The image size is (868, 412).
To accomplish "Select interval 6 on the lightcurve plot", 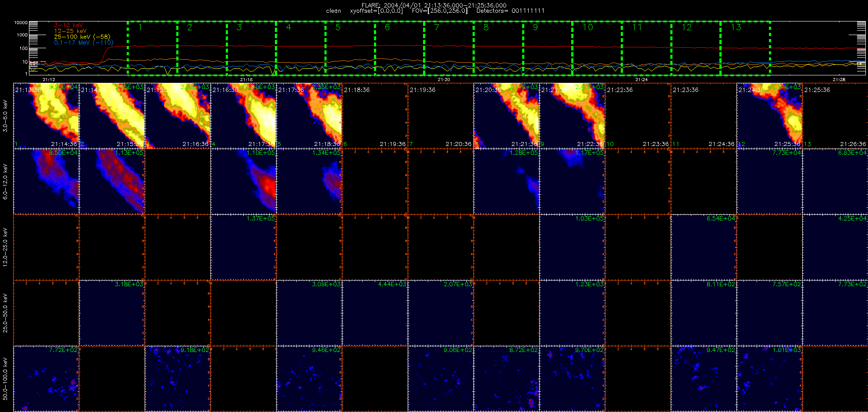I will 399,48.
